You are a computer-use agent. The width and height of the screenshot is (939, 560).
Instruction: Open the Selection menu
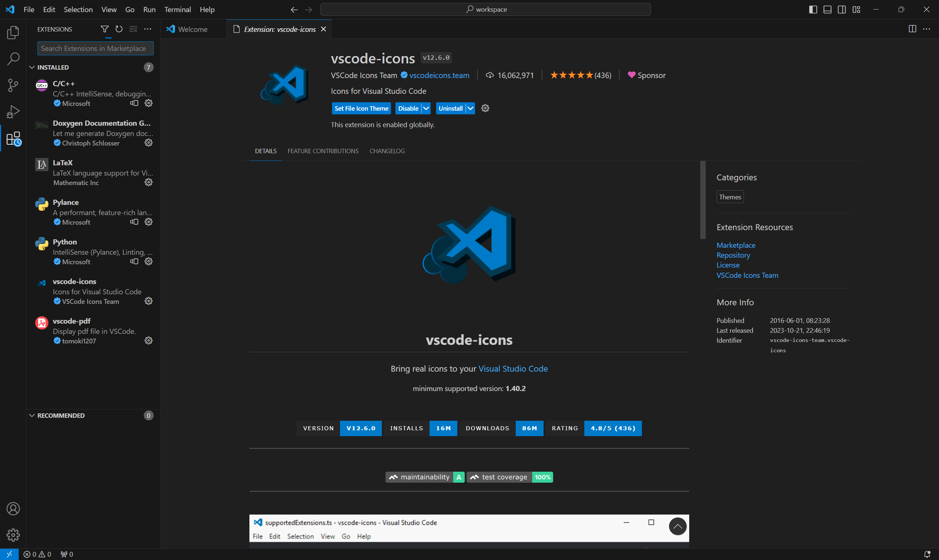pyautogui.click(x=78, y=10)
